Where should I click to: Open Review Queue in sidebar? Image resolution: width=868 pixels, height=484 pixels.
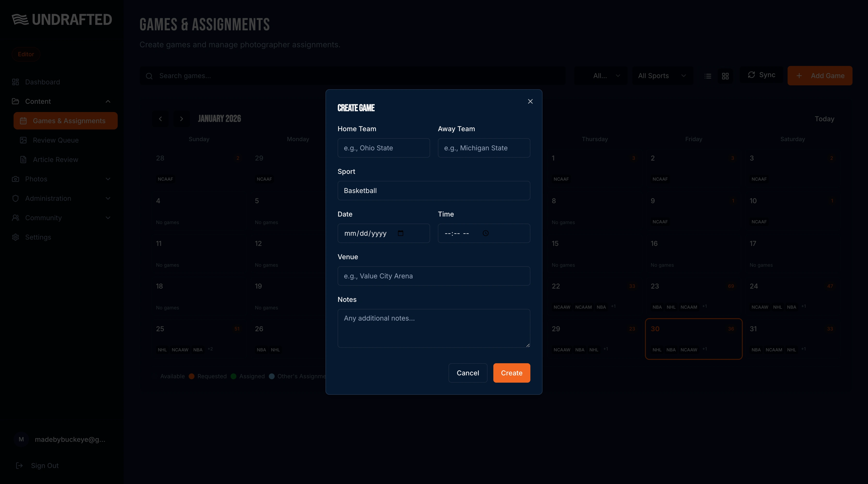click(x=56, y=140)
